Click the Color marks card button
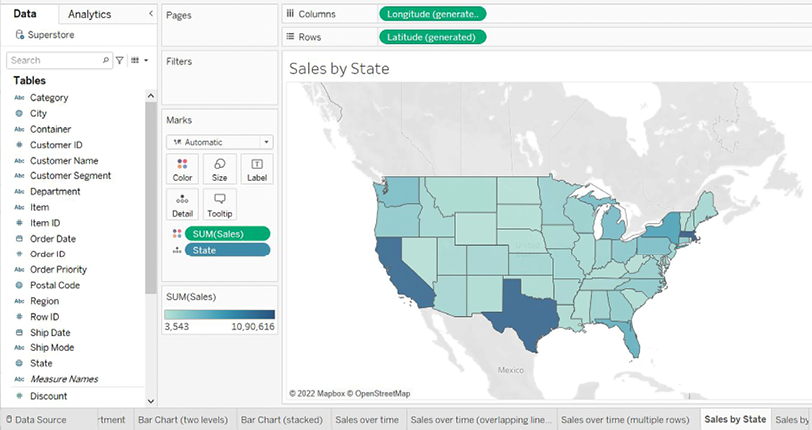This screenshot has height=430, width=812. pyautogui.click(x=182, y=169)
